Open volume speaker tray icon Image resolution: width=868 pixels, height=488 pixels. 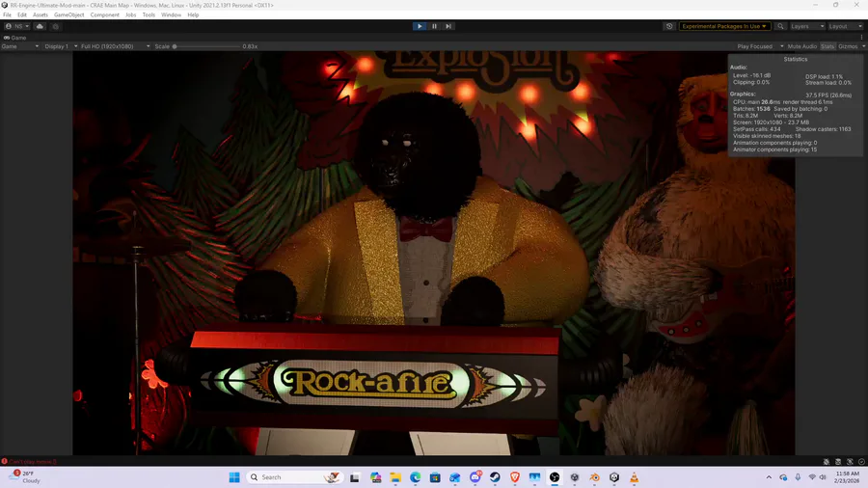point(823,477)
